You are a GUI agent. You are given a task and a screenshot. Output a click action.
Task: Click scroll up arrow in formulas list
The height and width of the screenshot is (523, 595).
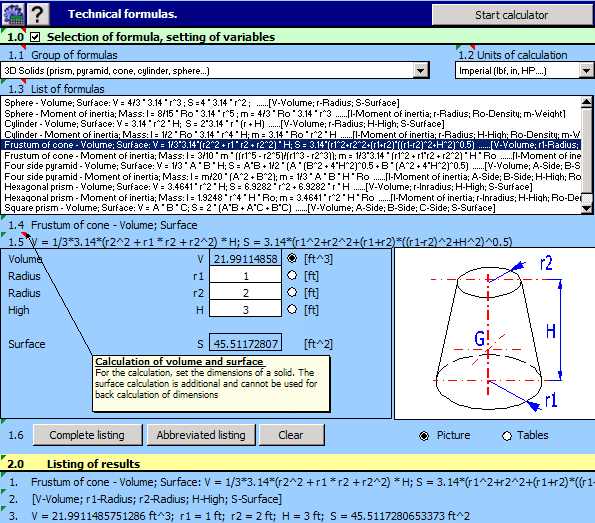(587, 102)
